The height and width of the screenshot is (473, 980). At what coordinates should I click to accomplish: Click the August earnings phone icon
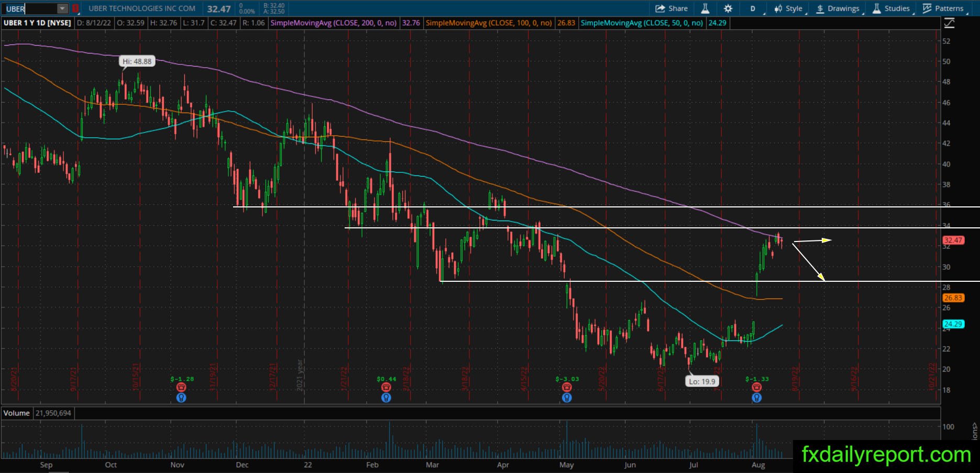[x=757, y=387]
